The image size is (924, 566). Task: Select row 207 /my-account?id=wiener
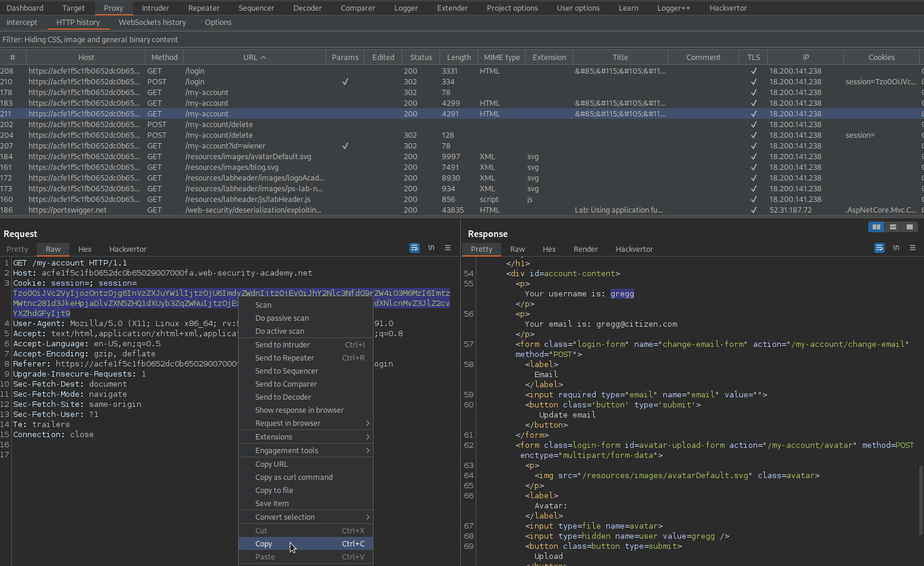pos(462,146)
